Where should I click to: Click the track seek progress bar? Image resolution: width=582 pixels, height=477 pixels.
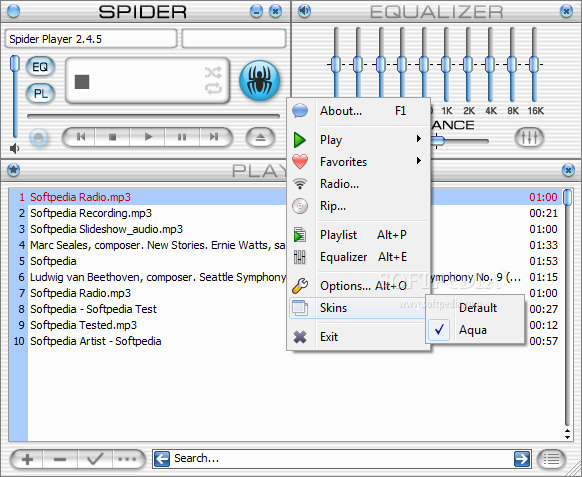tap(153, 117)
